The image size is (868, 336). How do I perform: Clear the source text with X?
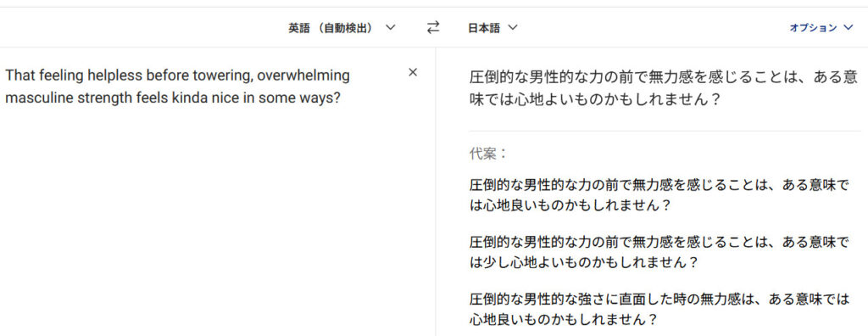pyautogui.click(x=413, y=72)
